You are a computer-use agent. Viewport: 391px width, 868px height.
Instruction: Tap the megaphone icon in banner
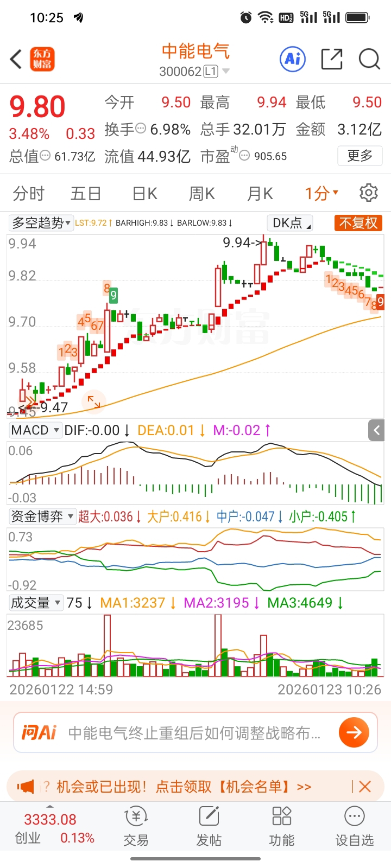point(26,787)
